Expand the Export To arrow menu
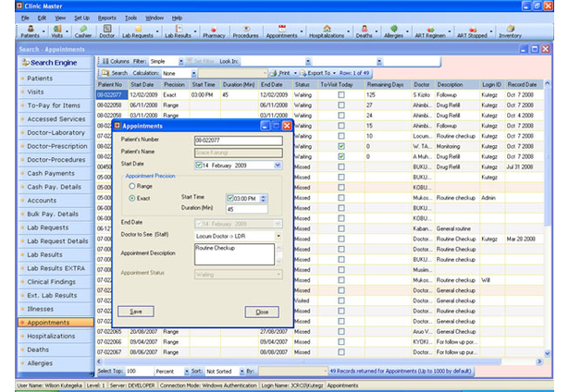The height and width of the screenshot is (392, 569). (x=334, y=73)
